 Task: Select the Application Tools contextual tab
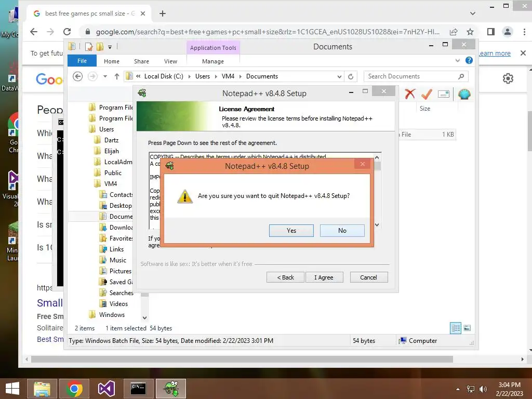click(213, 48)
